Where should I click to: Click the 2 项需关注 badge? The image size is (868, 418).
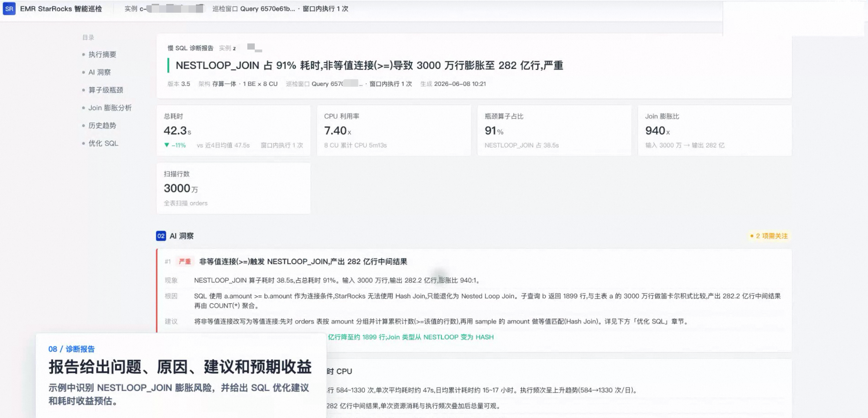click(x=769, y=236)
